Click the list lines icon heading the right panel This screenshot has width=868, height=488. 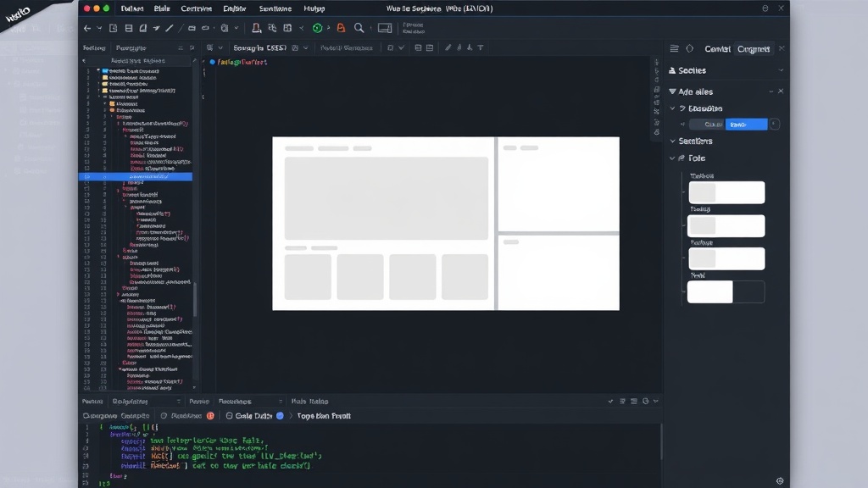pyautogui.click(x=674, y=48)
